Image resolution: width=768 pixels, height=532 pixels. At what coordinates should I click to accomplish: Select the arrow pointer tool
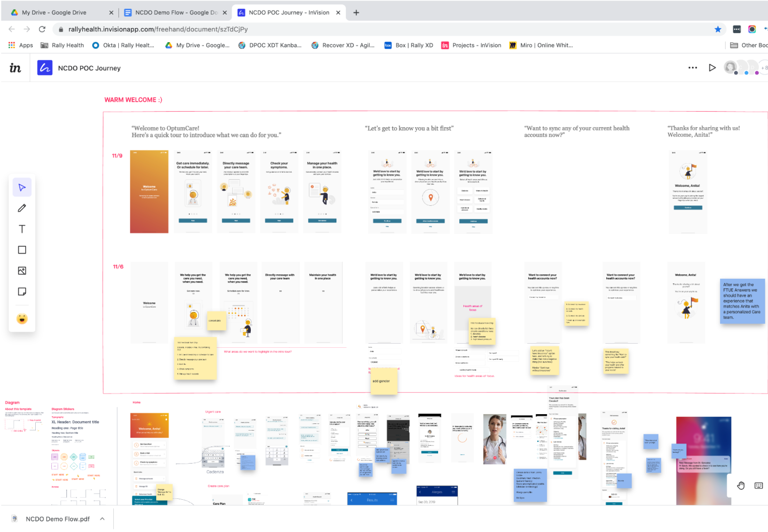[x=22, y=188]
